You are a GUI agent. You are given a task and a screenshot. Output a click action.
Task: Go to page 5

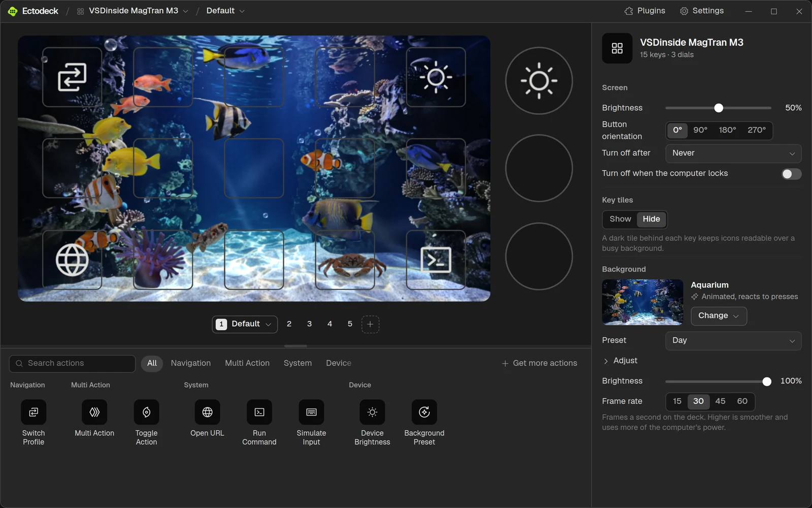(350, 324)
